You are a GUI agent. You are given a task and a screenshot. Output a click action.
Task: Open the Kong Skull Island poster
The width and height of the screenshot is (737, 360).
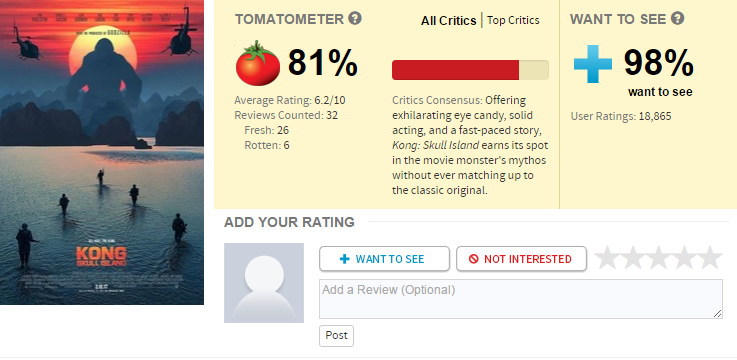pos(102,152)
